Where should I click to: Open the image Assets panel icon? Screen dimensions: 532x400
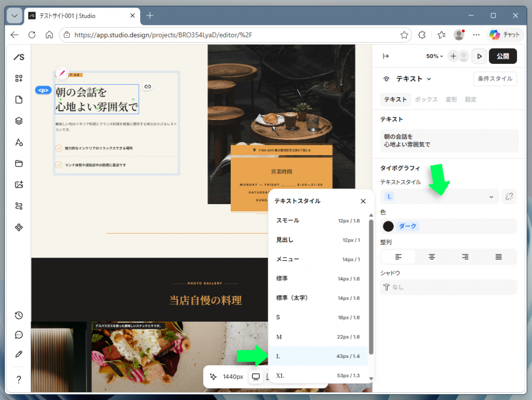pyautogui.click(x=19, y=184)
